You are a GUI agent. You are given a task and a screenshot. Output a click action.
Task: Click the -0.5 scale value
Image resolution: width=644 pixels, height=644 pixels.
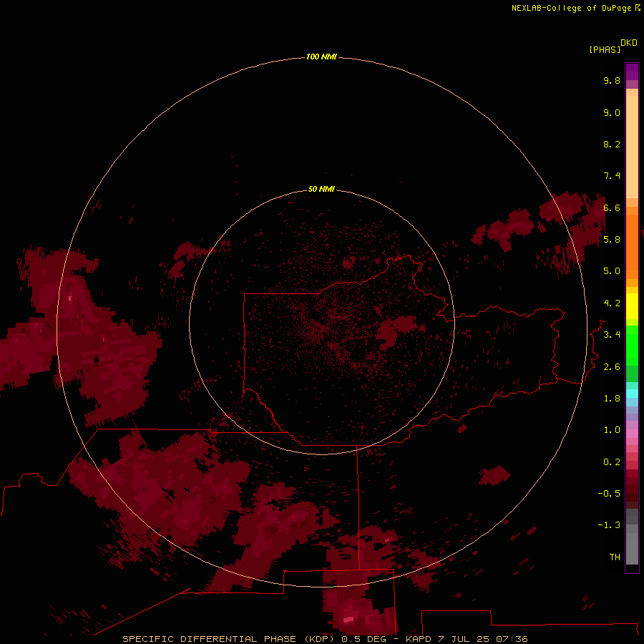coord(609,493)
